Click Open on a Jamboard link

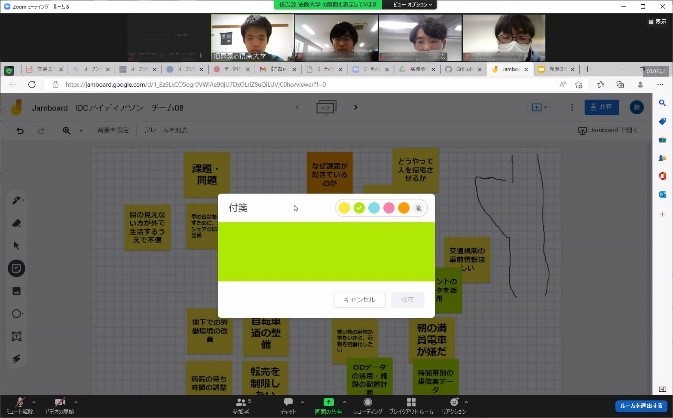click(x=608, y=130)
